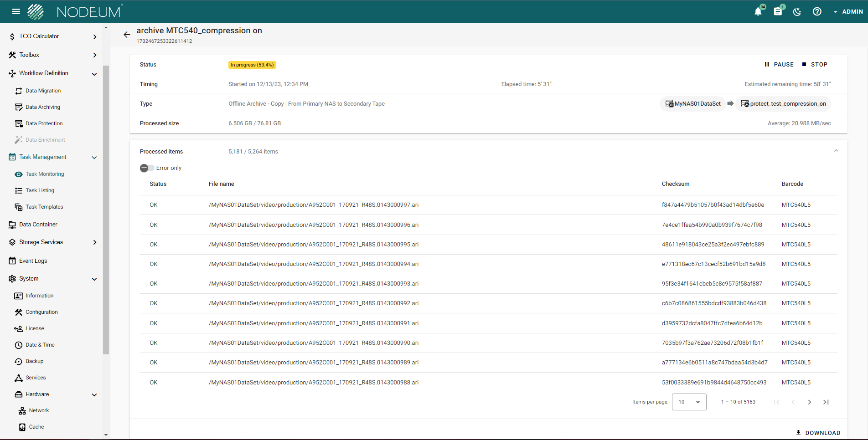The width and height of the screenshot is (868, 440).
Task: Toggle dark mode moon icon
Action: 797,12
